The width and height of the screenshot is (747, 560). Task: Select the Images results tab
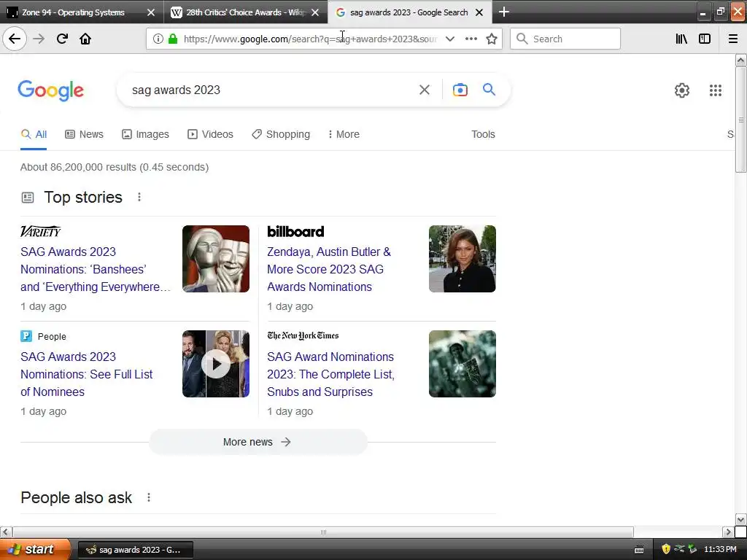click(x=145, y=134)
